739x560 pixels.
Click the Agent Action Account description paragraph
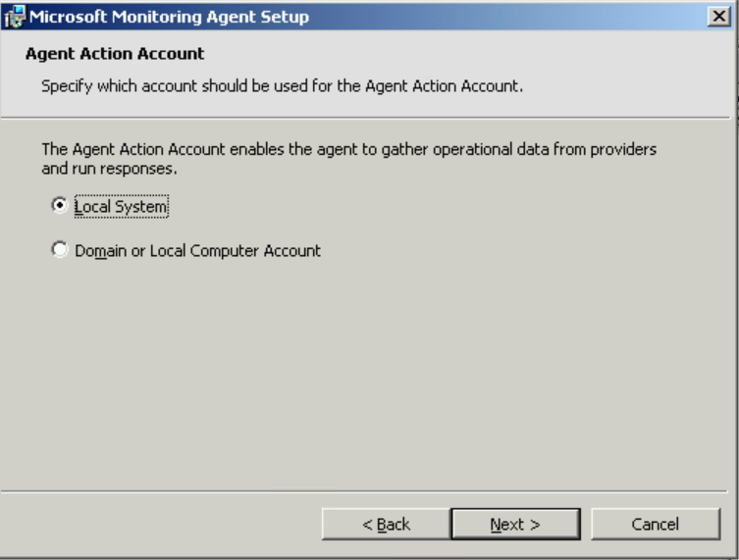pos(348,159)
